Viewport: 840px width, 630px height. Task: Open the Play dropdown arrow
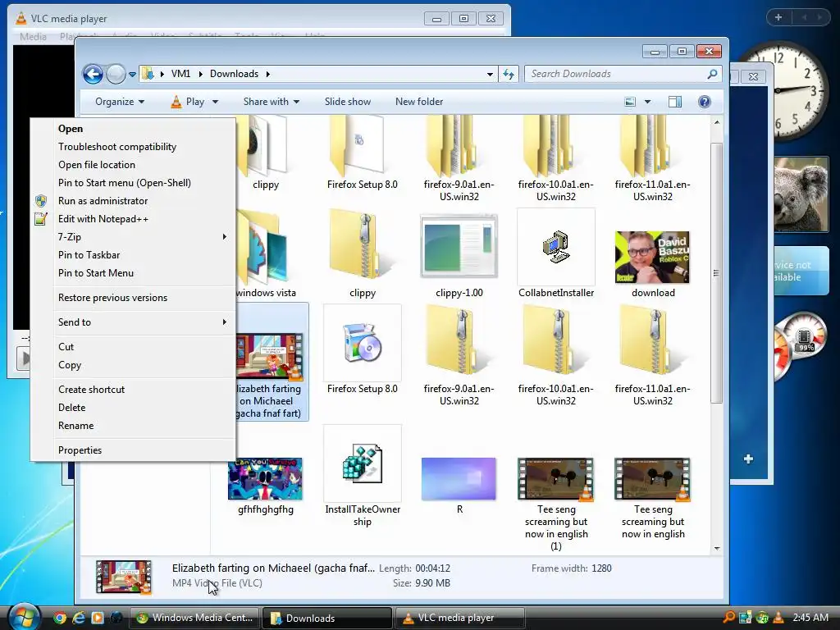click(x=216, y=101)
